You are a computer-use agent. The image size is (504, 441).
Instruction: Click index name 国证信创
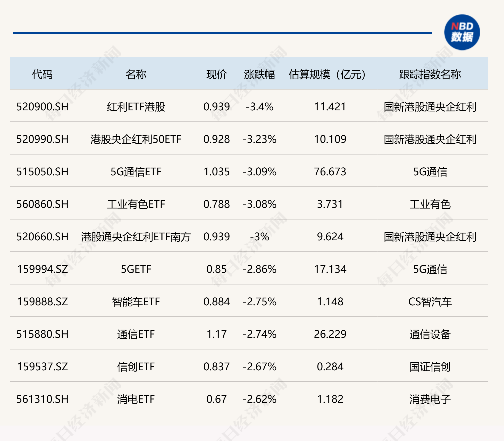pos(430,367)
